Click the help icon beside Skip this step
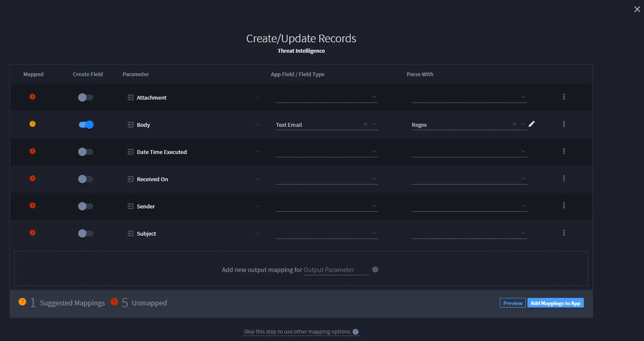This screenshot has width=644, height=341. 356,332
